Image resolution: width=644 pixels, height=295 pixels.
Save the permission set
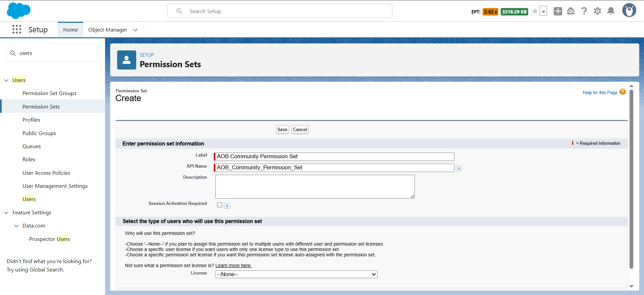tap(282, 130)
